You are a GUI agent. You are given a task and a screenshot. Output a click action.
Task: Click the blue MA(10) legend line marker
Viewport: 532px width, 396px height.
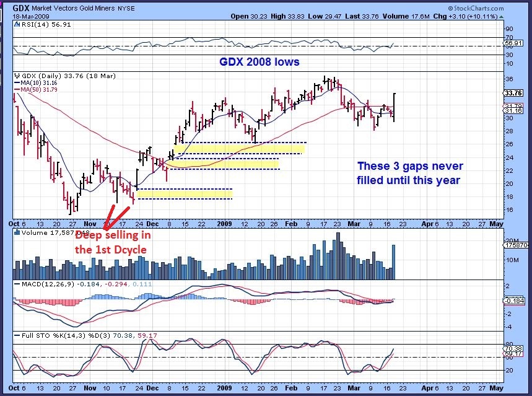pyautogui.click(x=17, y=83)
